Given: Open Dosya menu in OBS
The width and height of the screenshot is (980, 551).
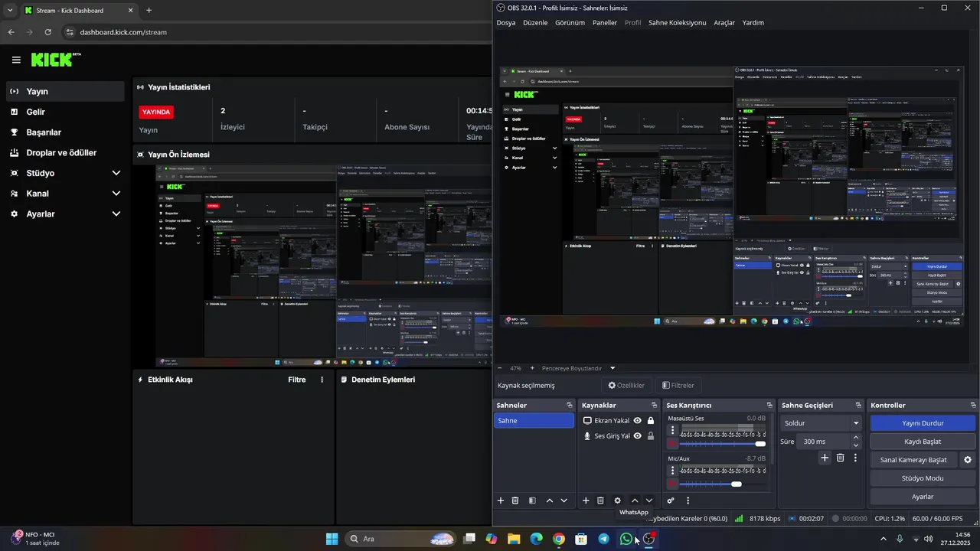Looking at the screenshot, I should pos(506,23).
